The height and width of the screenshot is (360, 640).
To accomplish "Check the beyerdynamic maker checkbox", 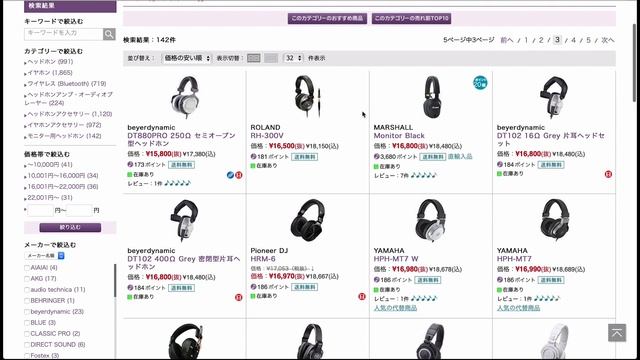I will click(x=27, y=312).
